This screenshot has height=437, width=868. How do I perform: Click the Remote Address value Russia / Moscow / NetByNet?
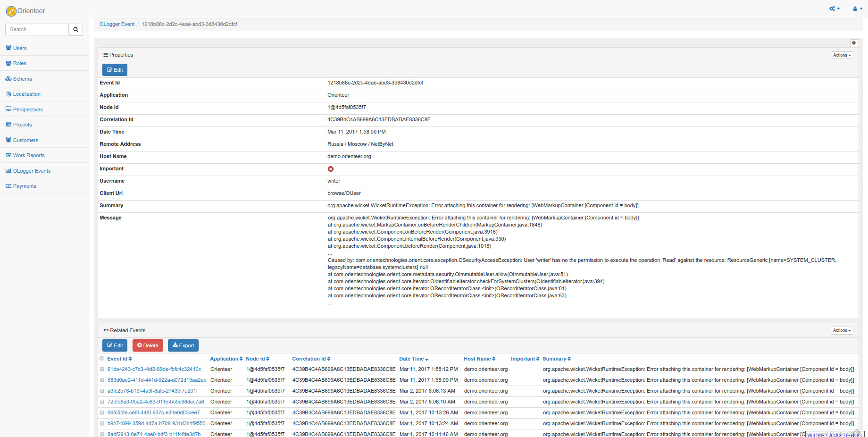coord(360,144)
